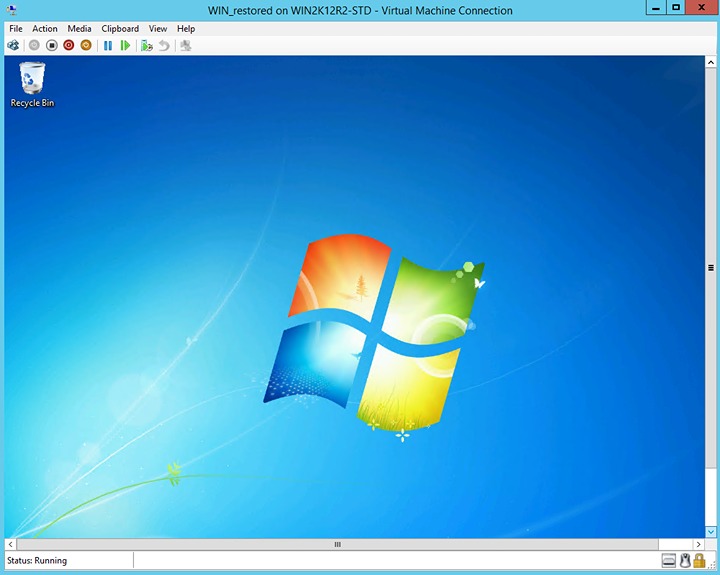The width and height of the screenshot is (720, 575).
Task: Open the Clipboard menu
Action: pos(120,29)
